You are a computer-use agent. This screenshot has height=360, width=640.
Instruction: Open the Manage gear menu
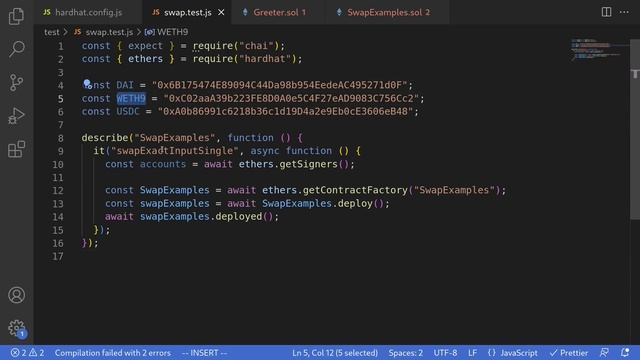(x=16, y=328)
